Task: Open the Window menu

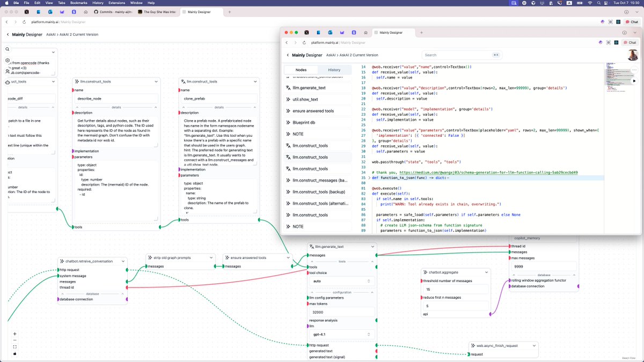Action: 136,3
